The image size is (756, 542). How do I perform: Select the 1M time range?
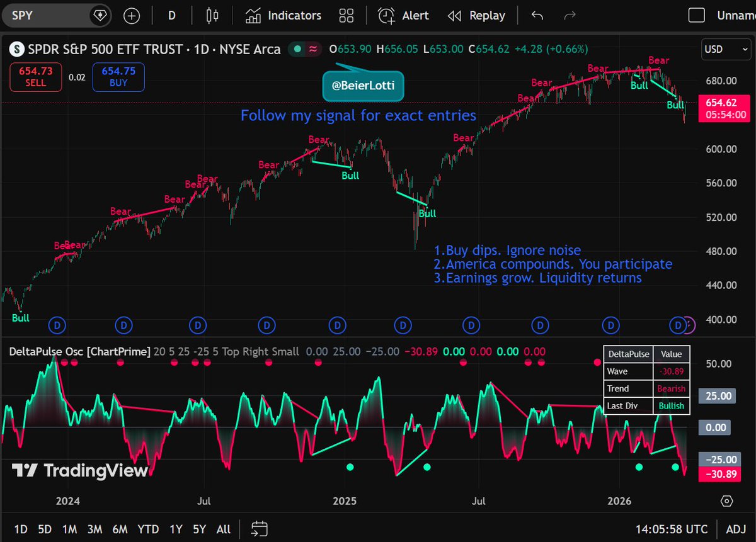[x=69, y=529]
